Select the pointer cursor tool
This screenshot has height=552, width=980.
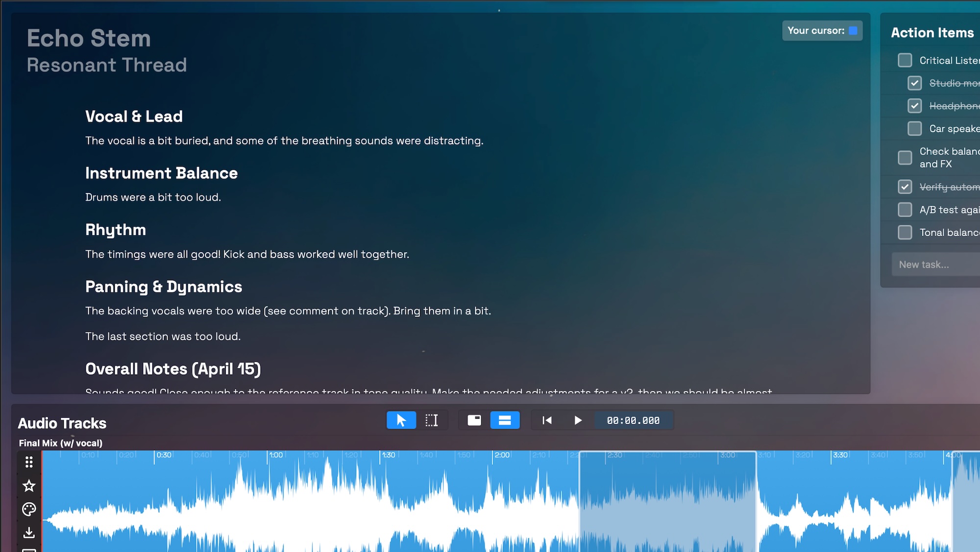tap(401, 420)
